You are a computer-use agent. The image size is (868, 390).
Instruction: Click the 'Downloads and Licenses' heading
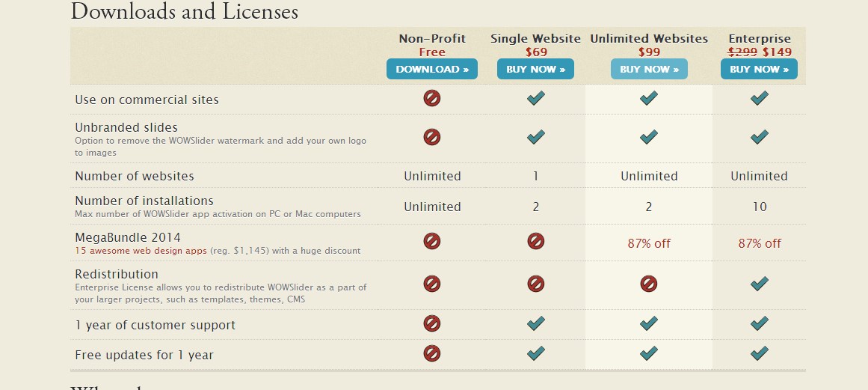185,11
